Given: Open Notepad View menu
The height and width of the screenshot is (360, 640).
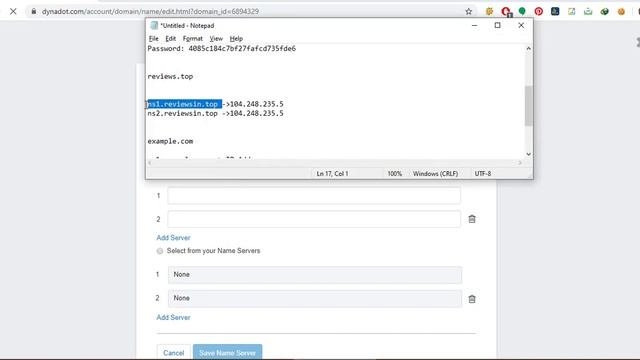Looking at the screenshot, I should [x=216, y=38].
